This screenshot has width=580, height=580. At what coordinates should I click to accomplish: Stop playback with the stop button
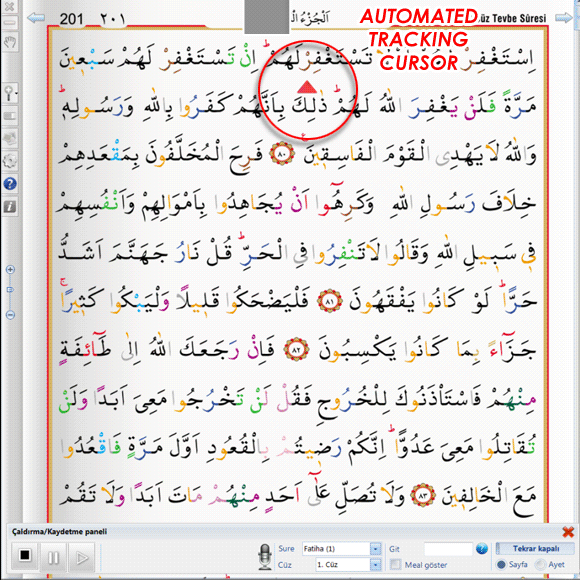(25, 556)
